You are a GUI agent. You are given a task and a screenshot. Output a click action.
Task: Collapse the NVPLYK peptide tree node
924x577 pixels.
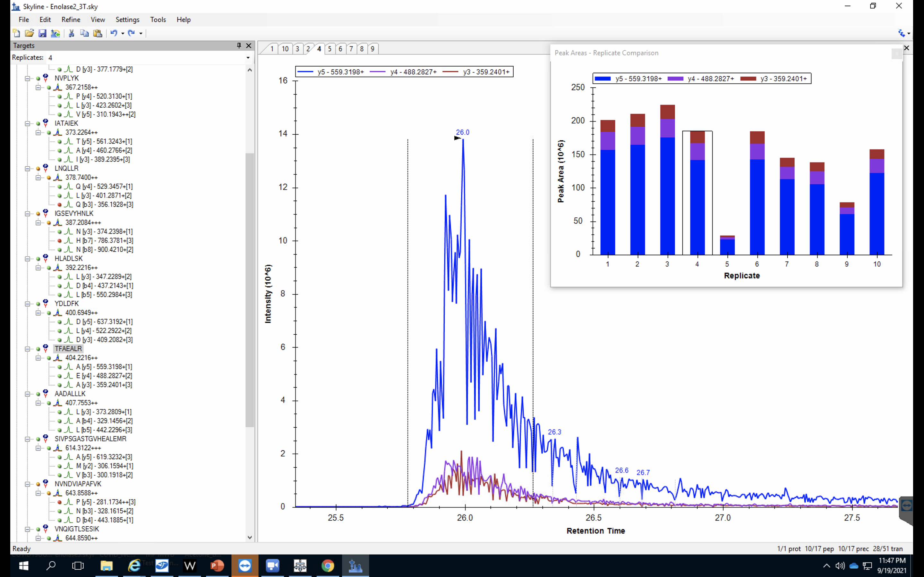(28, 78)
